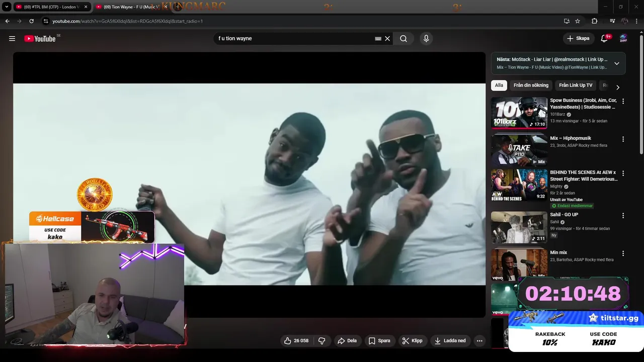
Task: Open options for Sahil - GO UP
Action: tap(623, 216)
